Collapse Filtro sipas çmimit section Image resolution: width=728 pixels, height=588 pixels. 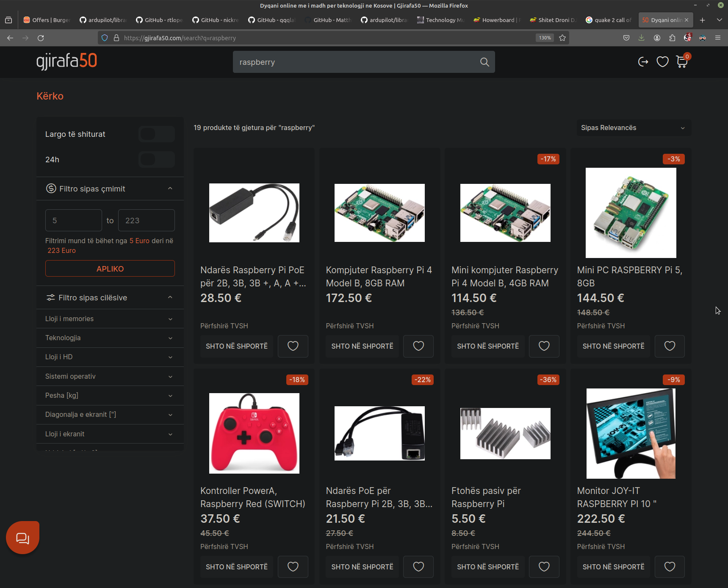pos(110,189)
